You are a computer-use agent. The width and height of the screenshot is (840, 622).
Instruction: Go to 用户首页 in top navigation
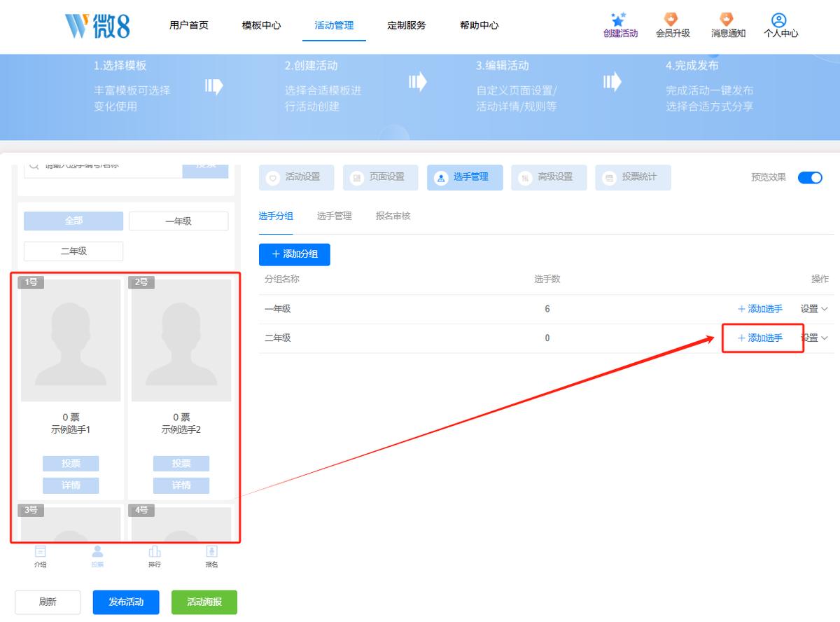(x=189, y=25)
